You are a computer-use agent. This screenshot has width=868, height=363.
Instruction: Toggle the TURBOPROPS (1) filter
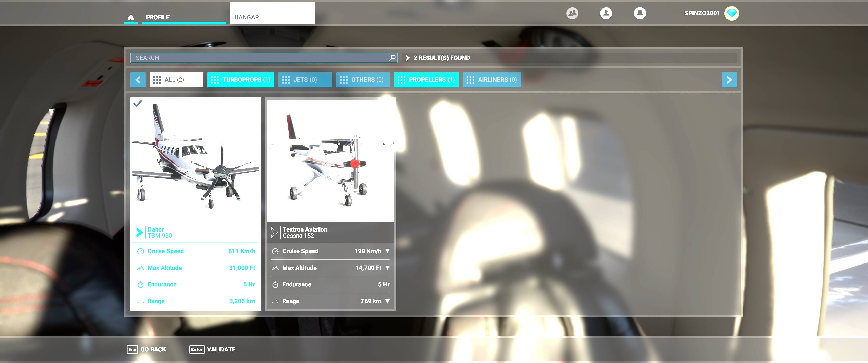pyautogui.click(x=241, y=80)
